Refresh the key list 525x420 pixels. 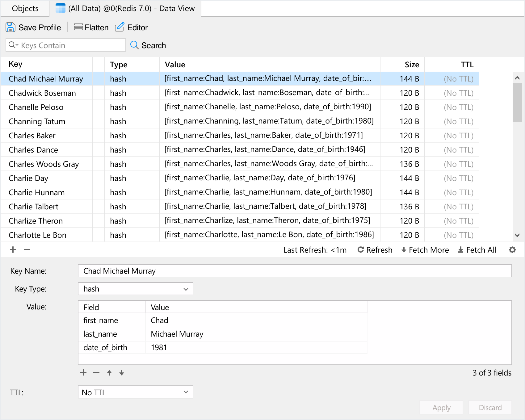[375, 250]
